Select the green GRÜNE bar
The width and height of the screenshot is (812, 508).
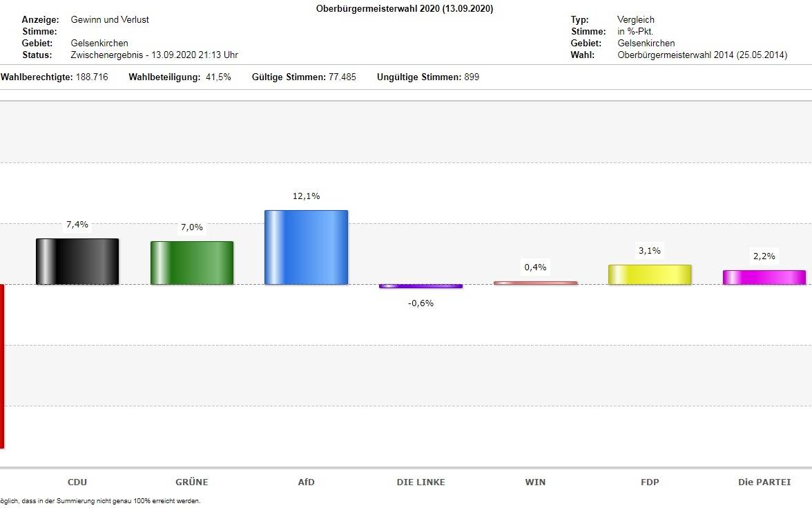tap(192, 263)
